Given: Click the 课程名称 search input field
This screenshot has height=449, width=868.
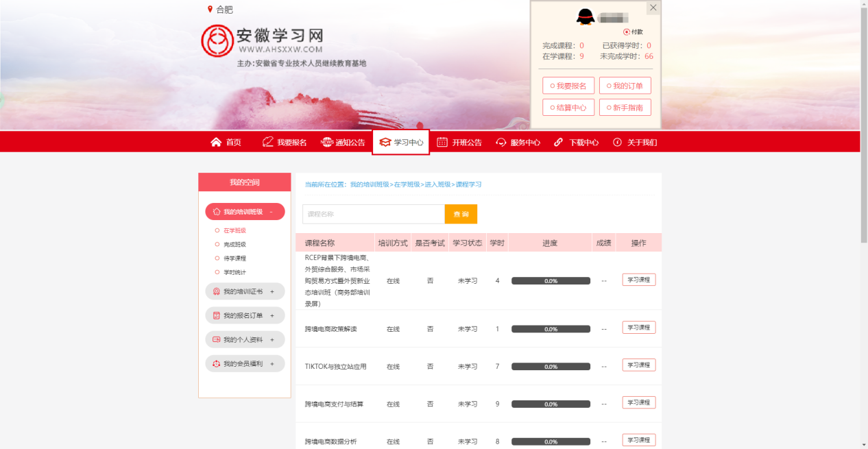Looking at the screenshot, I should click(374, 214).
